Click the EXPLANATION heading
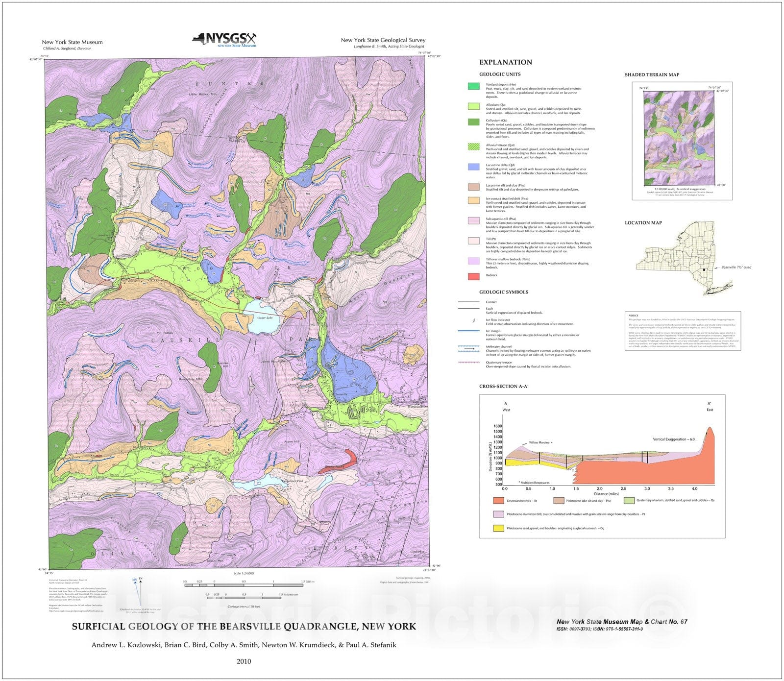Viewport: 784px width, 681px height. 506,62
